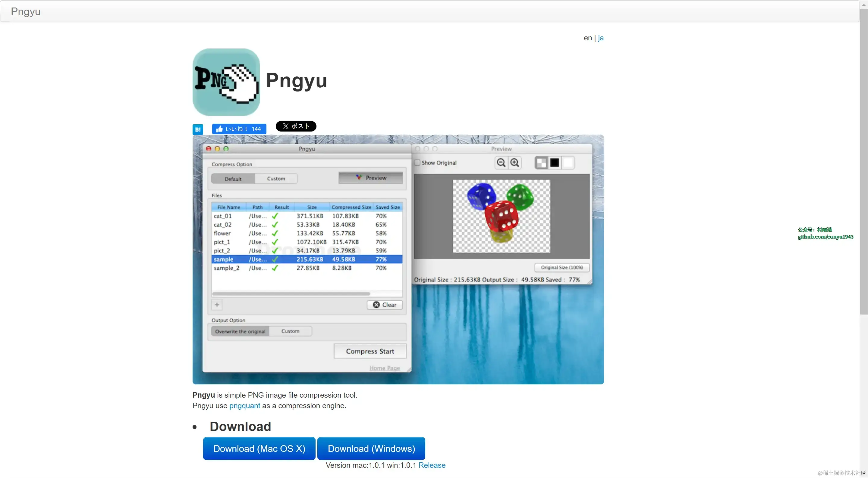Click the Pngyu app logo icon
This screenshot has height=478, width=868.
click(226, 82)
